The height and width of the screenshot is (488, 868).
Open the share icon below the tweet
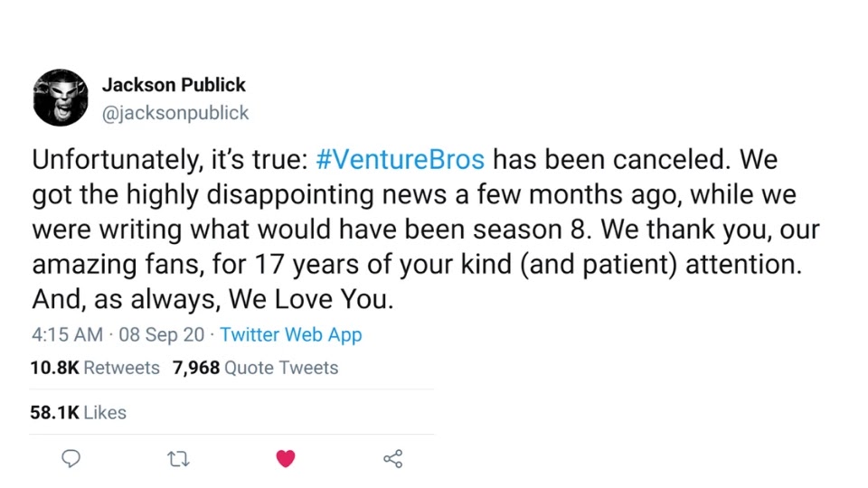pyautogui.click(x=393, y=459)
